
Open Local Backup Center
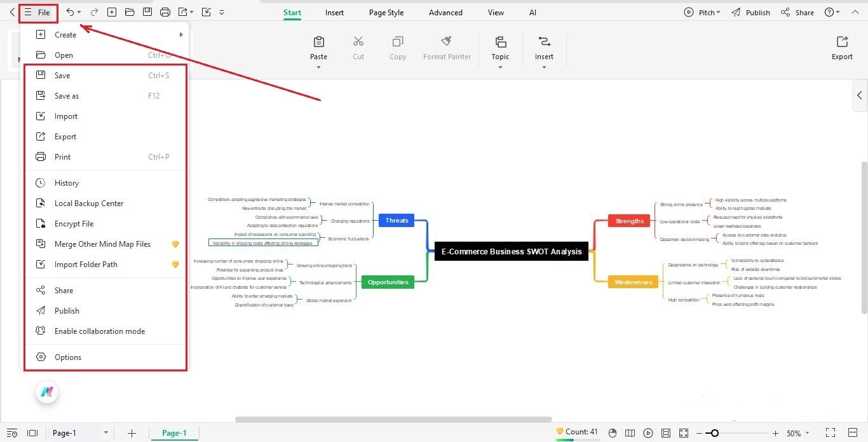pyautogui.click(x=105, y=204)
